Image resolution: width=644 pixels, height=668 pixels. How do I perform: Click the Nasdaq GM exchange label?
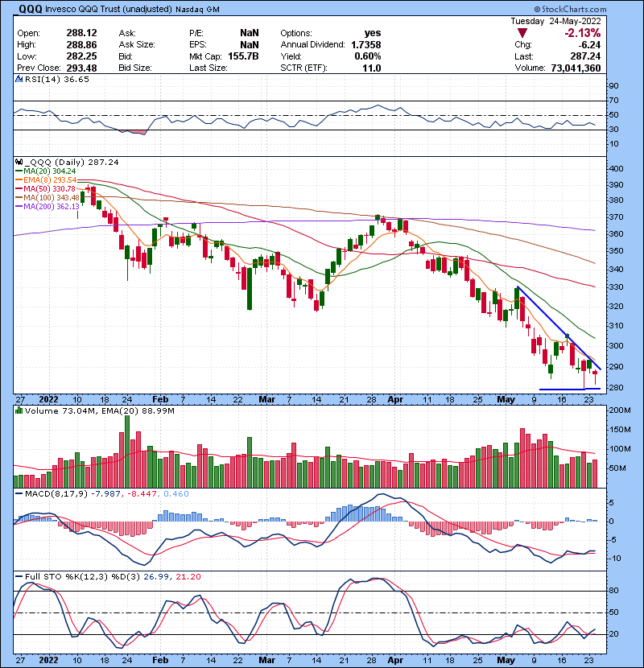[197, 10]
